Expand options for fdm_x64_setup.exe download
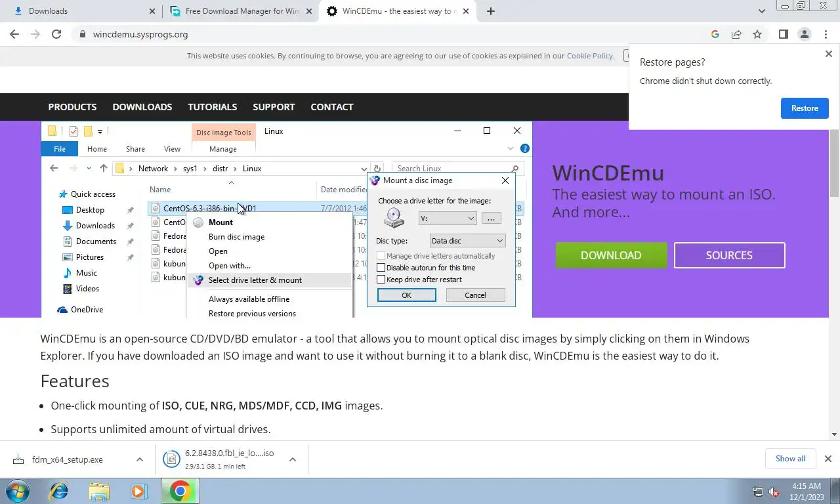 pyautogui.click(x=139, y=459)
